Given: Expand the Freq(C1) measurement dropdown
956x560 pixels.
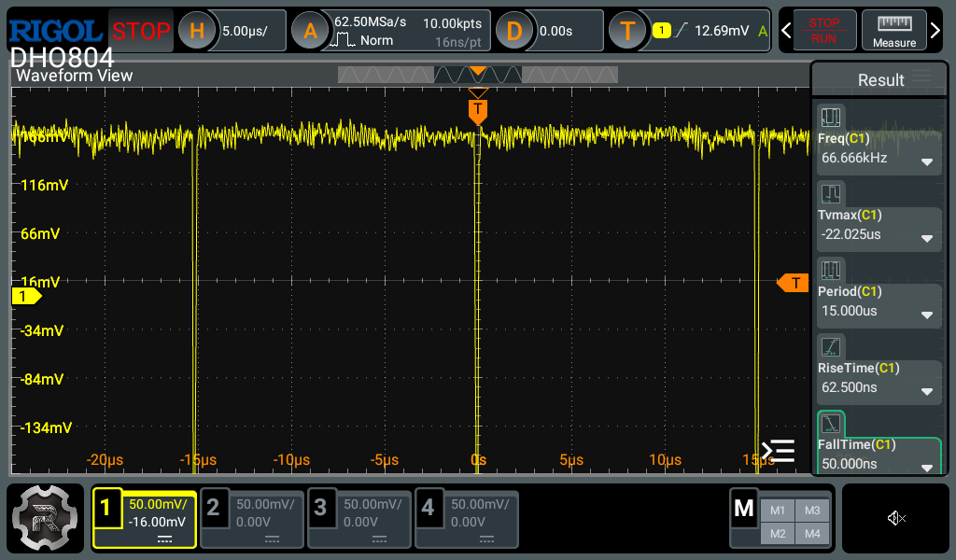Looking at the screenshot, I should point(926,161).
